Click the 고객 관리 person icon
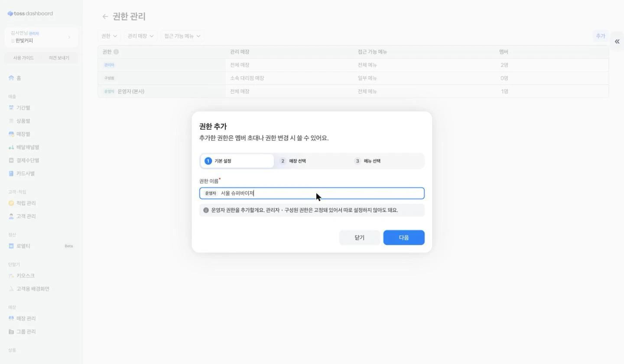 tap(11, 216)
